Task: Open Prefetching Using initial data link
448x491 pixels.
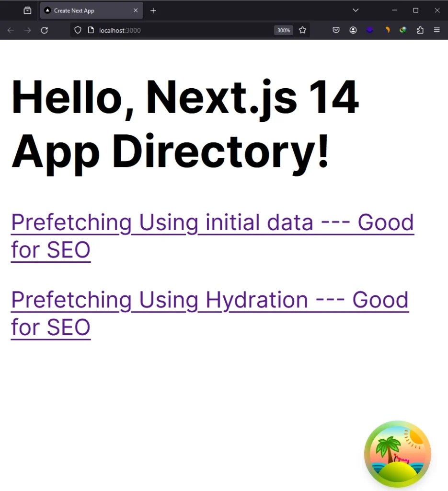Action: [212, 222]
